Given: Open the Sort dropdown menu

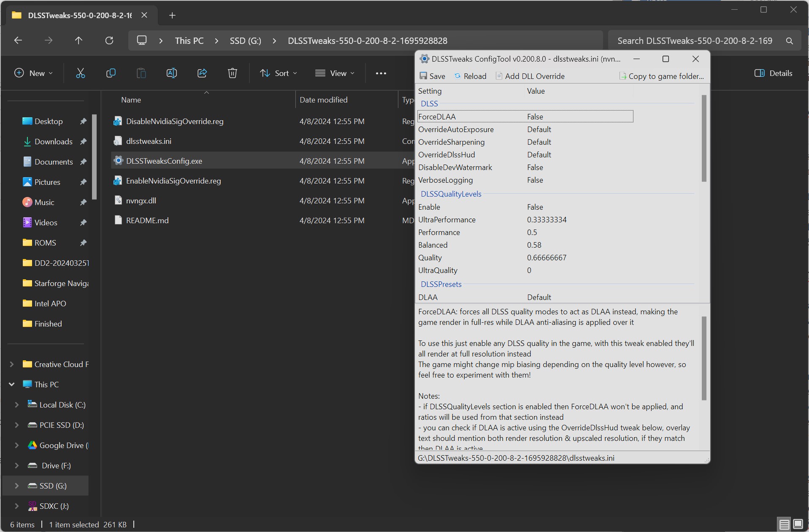Looking at the screenshot, I should pos(279,73).
